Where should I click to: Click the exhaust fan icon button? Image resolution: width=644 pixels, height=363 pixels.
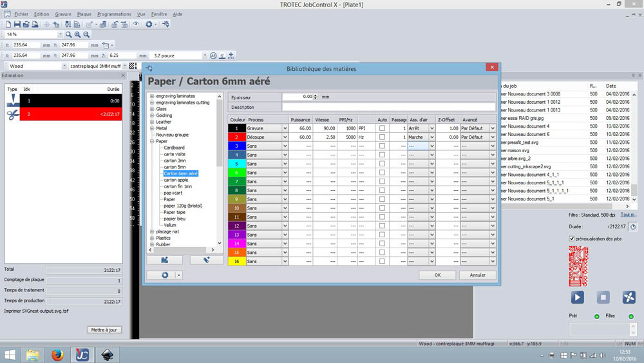[629, 297]
